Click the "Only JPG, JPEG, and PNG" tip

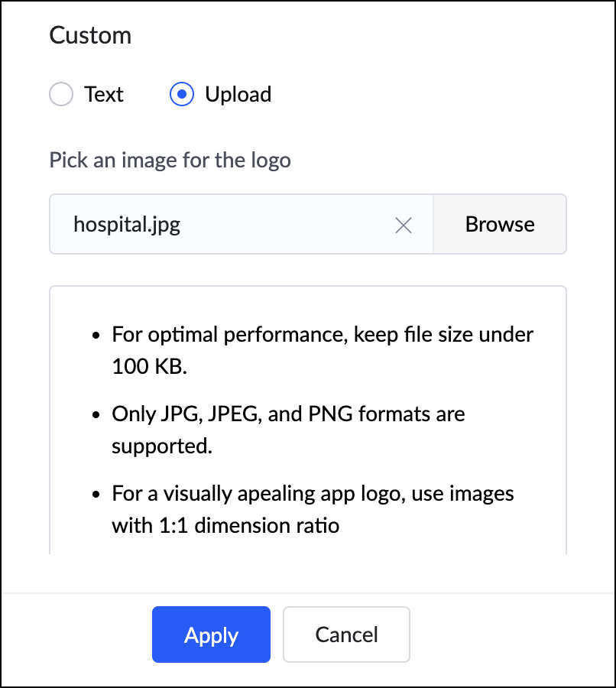pyautogui.click(x=288, y=414)
